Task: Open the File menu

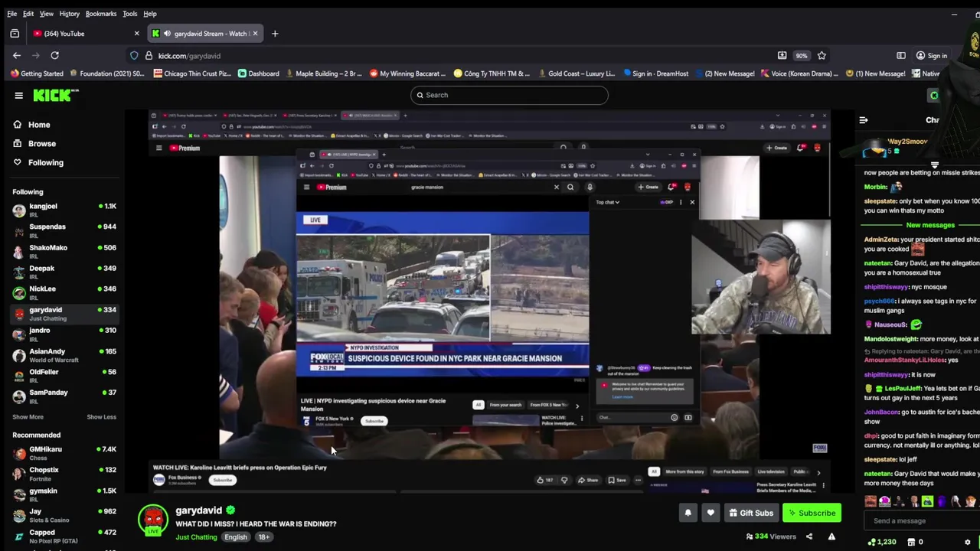Action: [x=11, y=14]
